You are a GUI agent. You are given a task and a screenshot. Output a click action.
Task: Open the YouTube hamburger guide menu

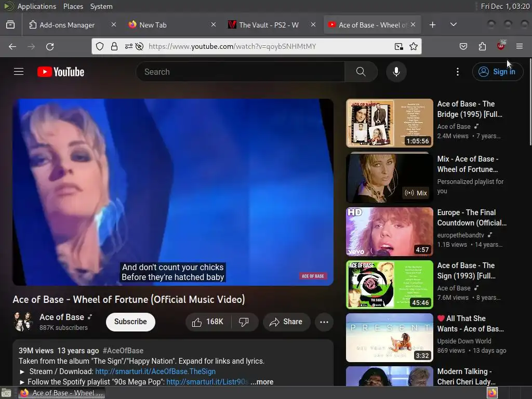pos(19,72)
